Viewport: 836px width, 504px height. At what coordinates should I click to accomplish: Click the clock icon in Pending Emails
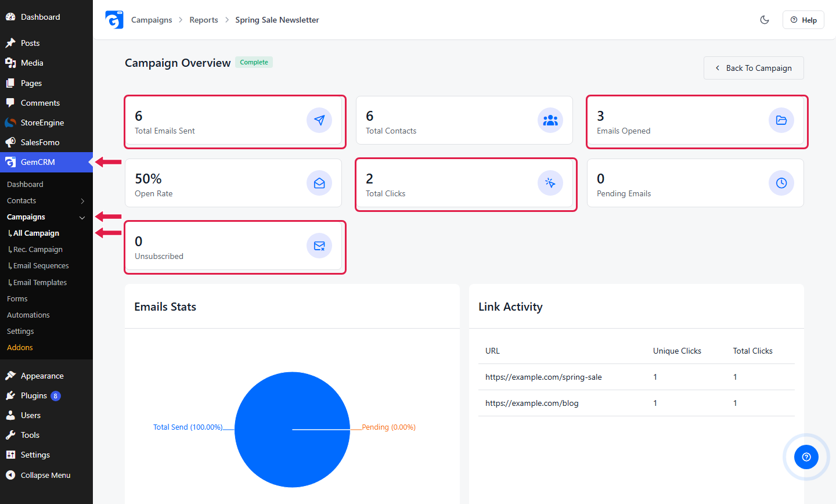pos(781,183)
